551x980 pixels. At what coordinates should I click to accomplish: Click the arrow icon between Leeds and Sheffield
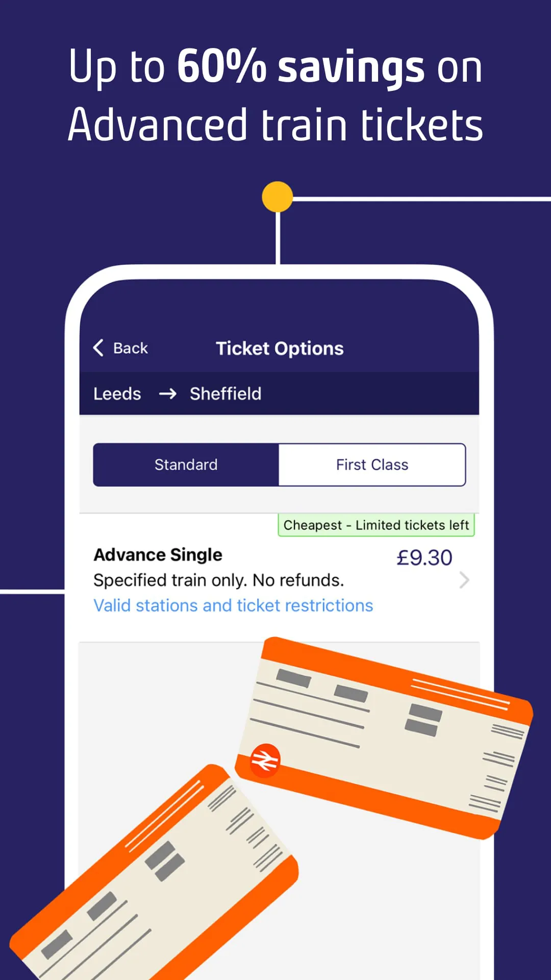(x=168, y=394)
